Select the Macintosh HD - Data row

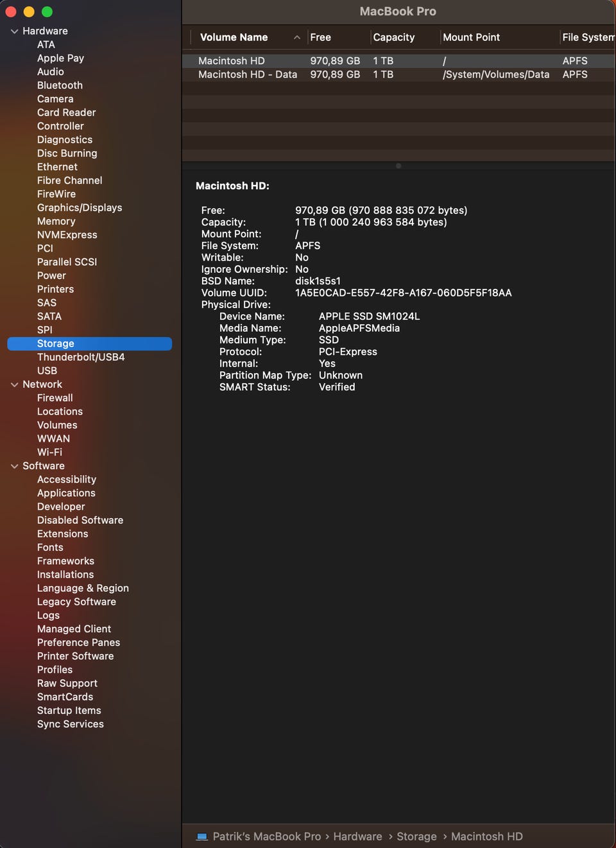(x=398, y=74)
